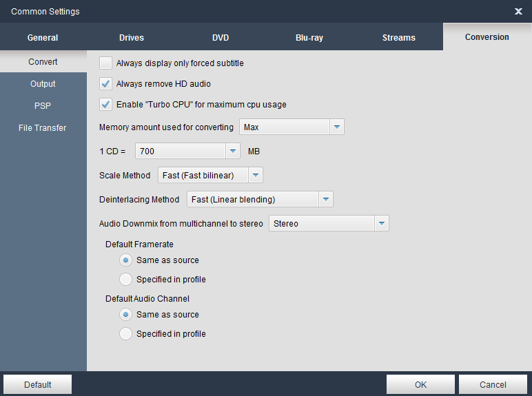The width and height of the screenshot is (532, 396).
Task: Confirm settings with the OK button
Action: [420, 384]
